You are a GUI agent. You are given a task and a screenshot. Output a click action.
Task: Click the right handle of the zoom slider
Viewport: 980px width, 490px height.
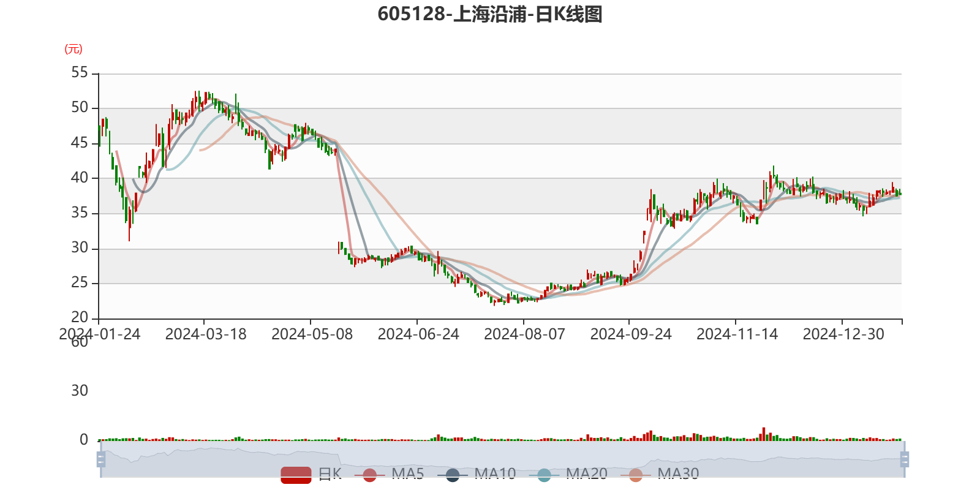(905, 459)
